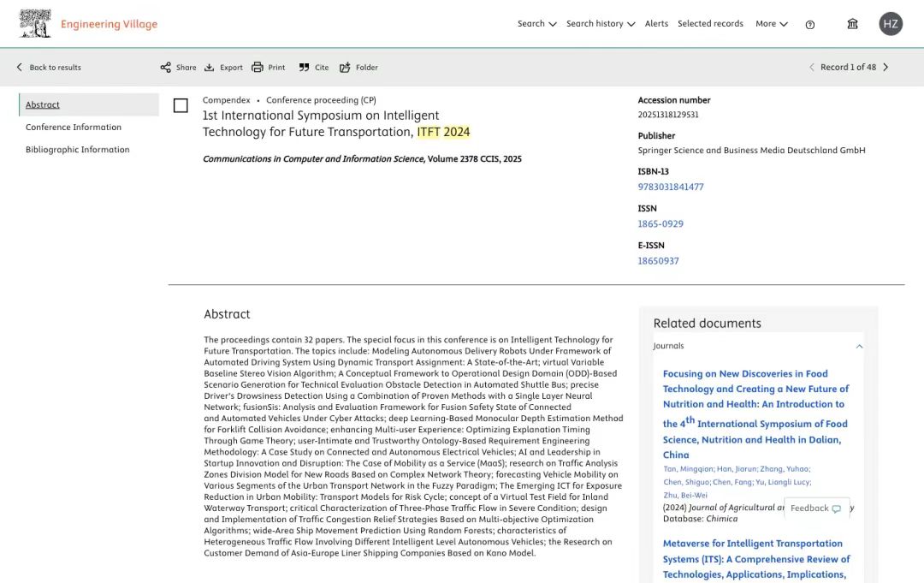Screen dimensions: 924x583
Task: Click the Export button label
Action: [231, 67]
